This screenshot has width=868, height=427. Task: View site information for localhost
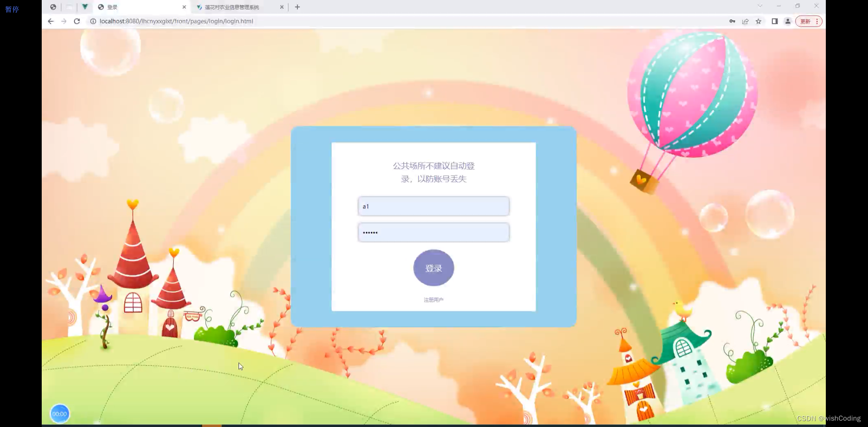tap(93, 21)
